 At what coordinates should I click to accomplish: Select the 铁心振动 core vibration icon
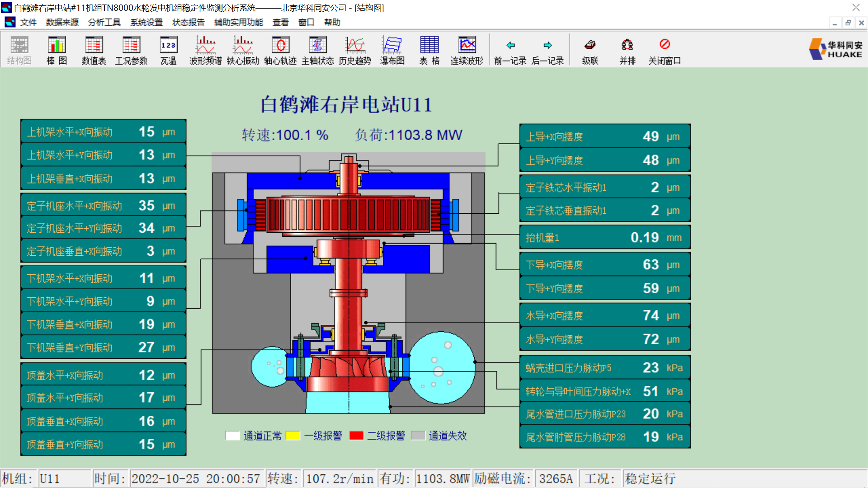coord(242,50)
